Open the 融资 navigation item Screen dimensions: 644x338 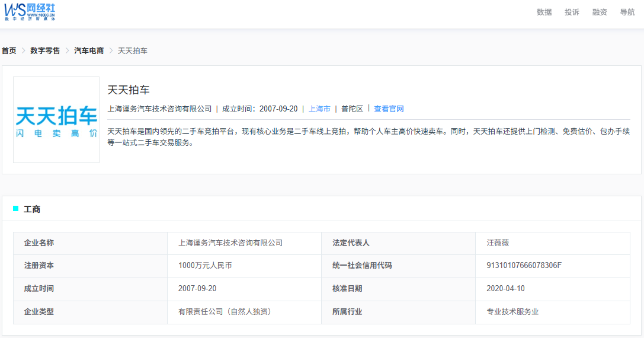tap(600, 12)
